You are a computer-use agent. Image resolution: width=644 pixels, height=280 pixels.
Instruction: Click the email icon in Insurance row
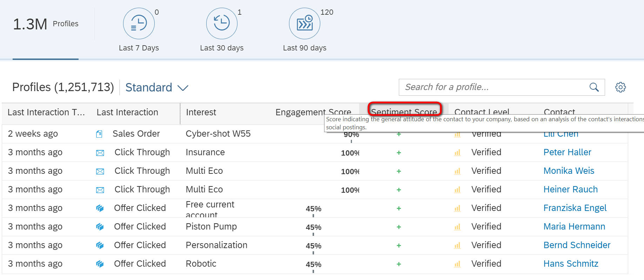click(100, 153)
